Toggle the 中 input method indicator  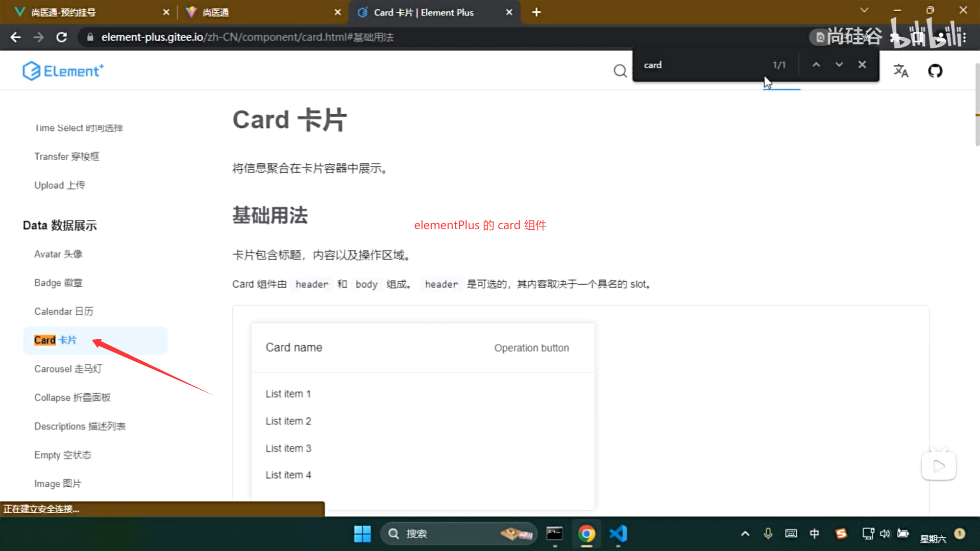815,534
